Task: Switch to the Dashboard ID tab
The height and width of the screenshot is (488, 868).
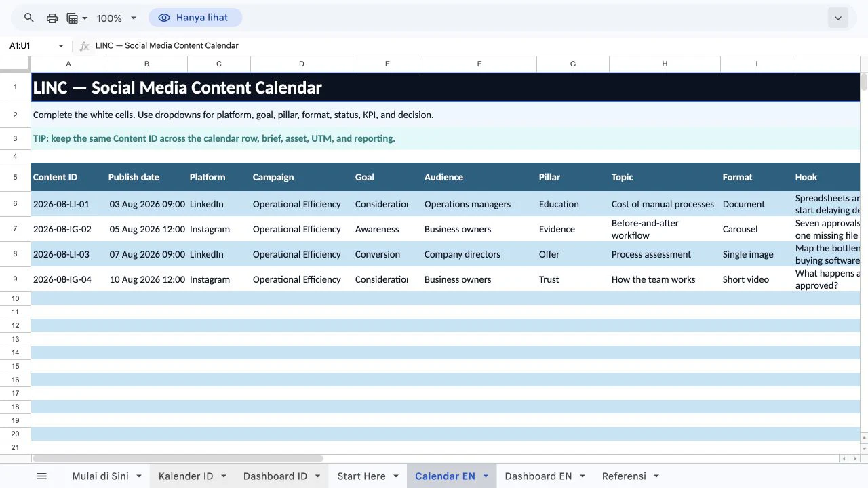Action: (x=275, y=476)
